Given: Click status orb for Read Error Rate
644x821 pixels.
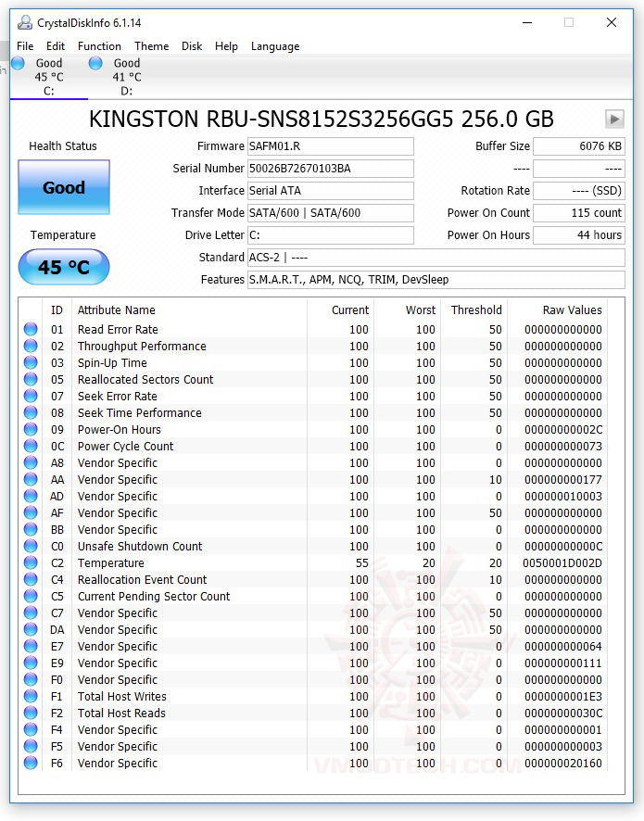Looking at the screenshot, I should click(x=31, y=329).
